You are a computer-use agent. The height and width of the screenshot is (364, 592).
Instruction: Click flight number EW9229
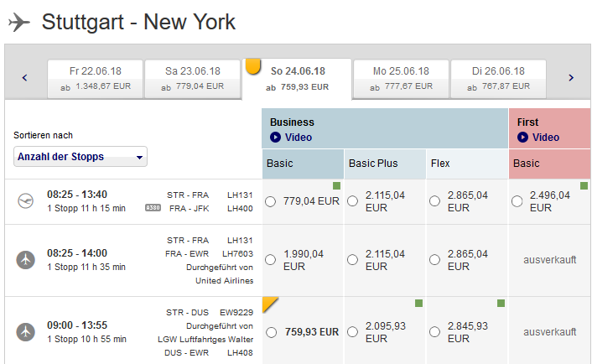[236, 313]
